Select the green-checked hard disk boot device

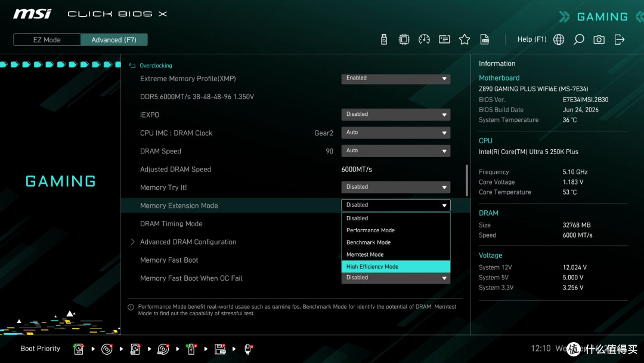tap(79, 349)
